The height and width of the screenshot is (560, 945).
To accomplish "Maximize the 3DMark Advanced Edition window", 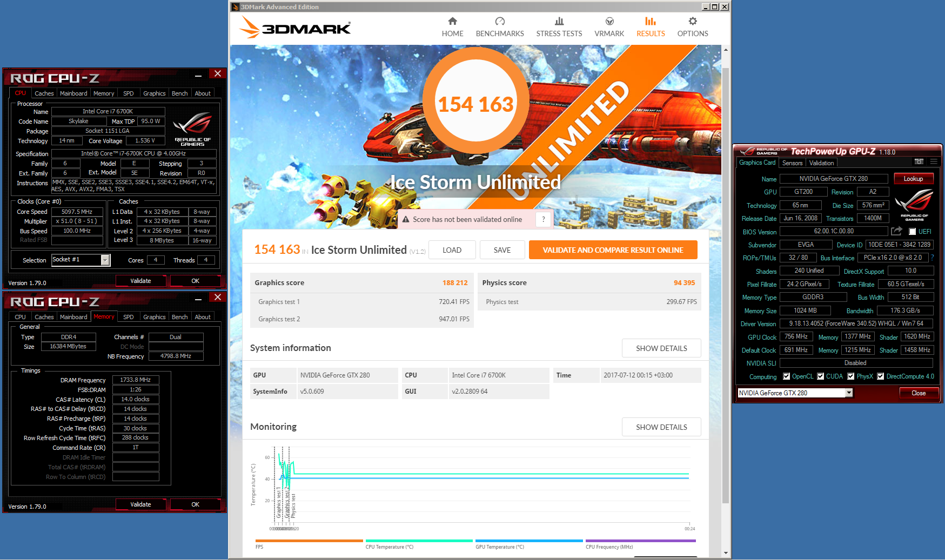I will 715,7.
